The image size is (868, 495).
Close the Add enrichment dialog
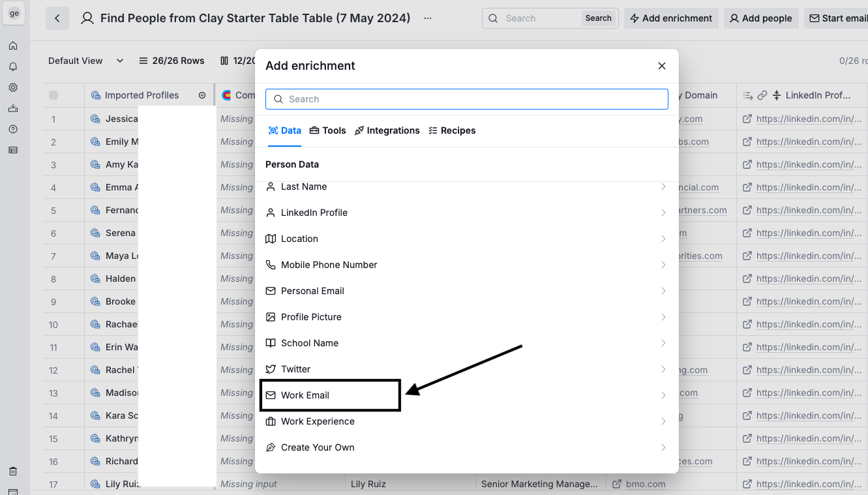pos(661,66)
